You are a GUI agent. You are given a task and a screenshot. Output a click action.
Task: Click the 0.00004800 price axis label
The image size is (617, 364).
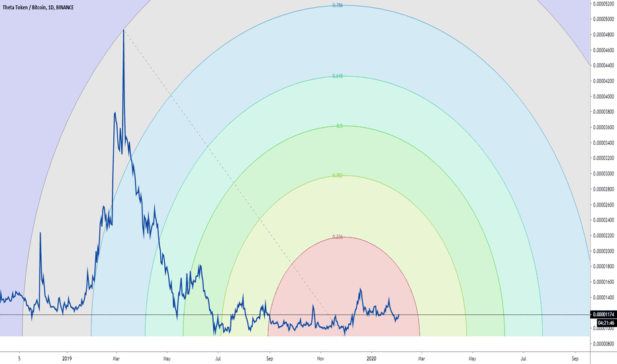pos(604,34)
